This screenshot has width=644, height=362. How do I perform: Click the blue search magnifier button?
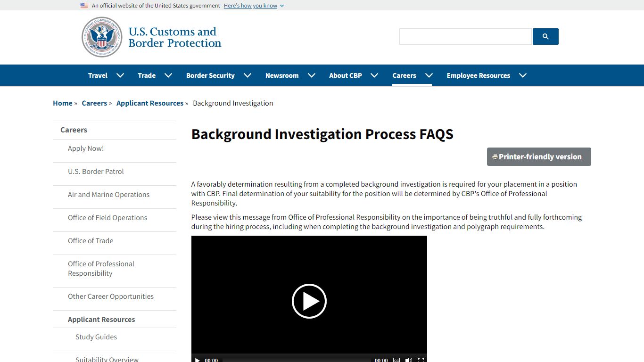[x=545, y=37]
